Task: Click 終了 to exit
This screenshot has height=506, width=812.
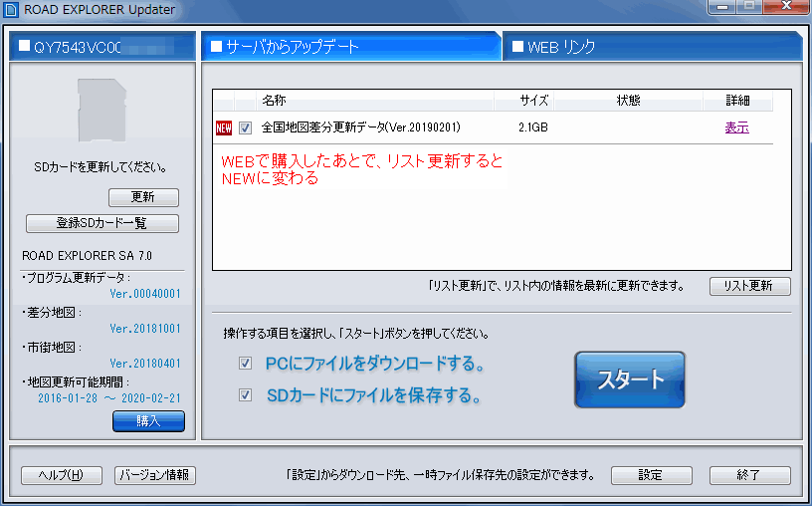Action: [750, 475]
